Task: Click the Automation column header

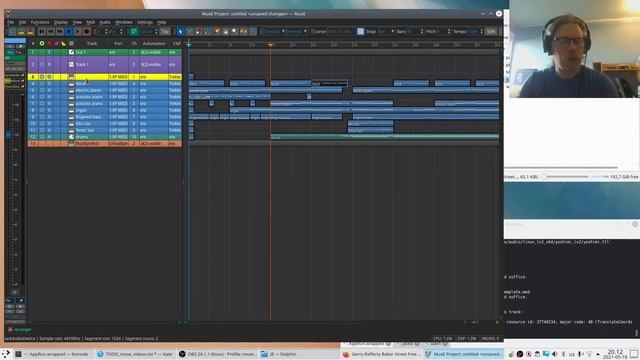Action: 154,43
